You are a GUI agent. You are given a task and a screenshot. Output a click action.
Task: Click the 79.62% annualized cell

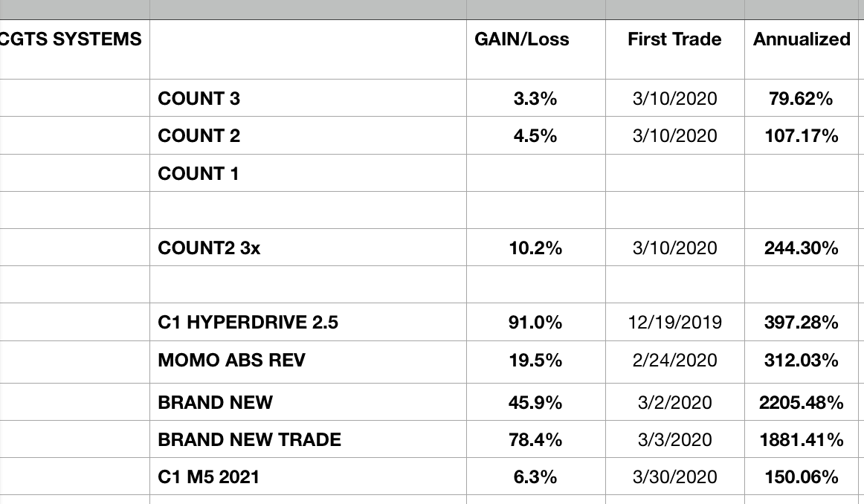(801, 98)
